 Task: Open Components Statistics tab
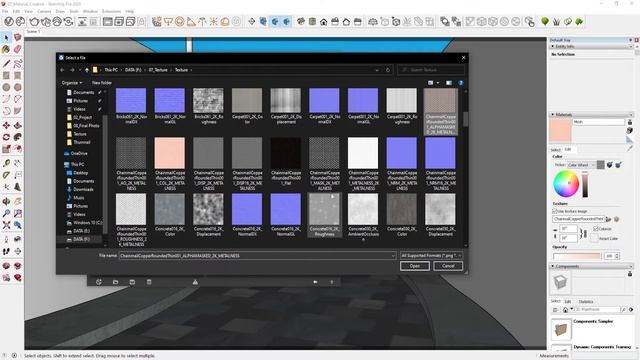586,301
